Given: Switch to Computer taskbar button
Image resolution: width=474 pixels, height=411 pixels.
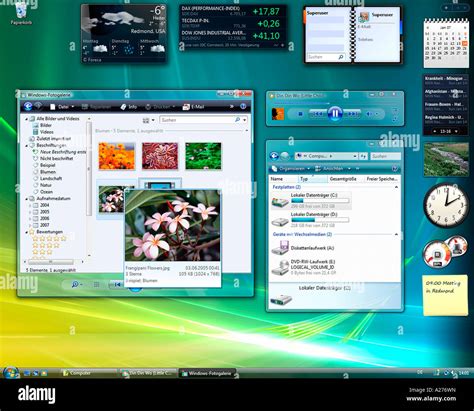Looking at the screenshot, I should pos(89,373).
